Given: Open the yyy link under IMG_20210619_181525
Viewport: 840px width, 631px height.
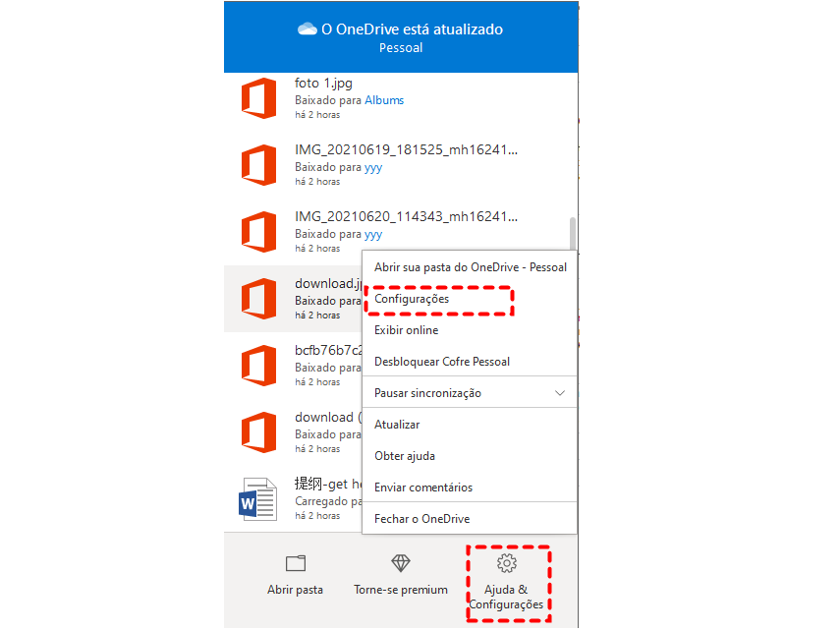Looking at the screenshot, I should 373,167.
